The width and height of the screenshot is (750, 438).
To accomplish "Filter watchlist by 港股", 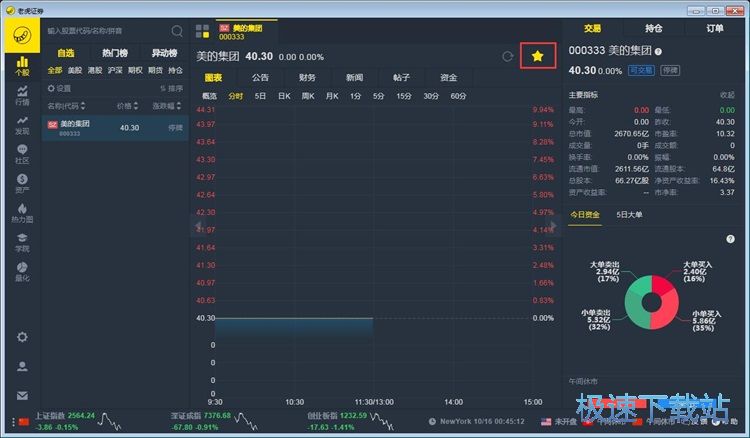I will pos(95,70).
